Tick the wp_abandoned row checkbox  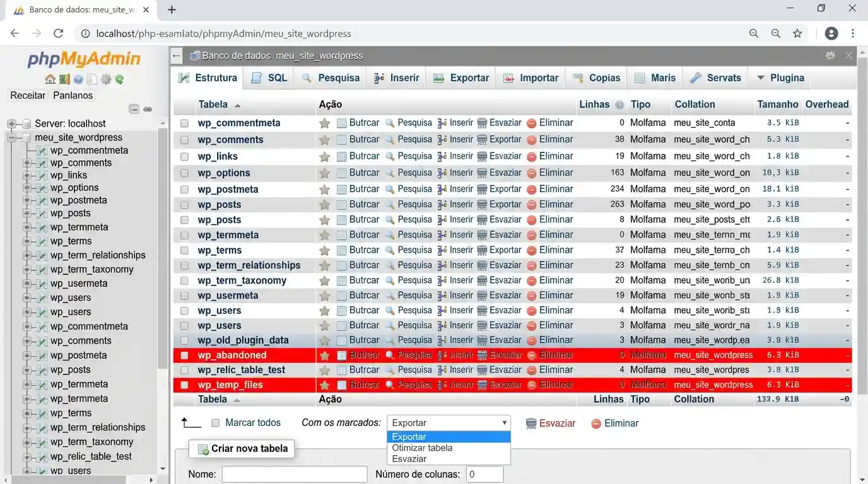pos(184,355)
